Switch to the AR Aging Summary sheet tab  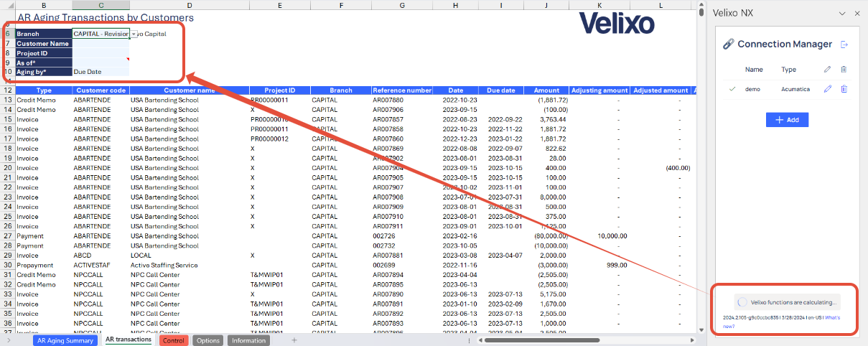(x=64, y=340)
